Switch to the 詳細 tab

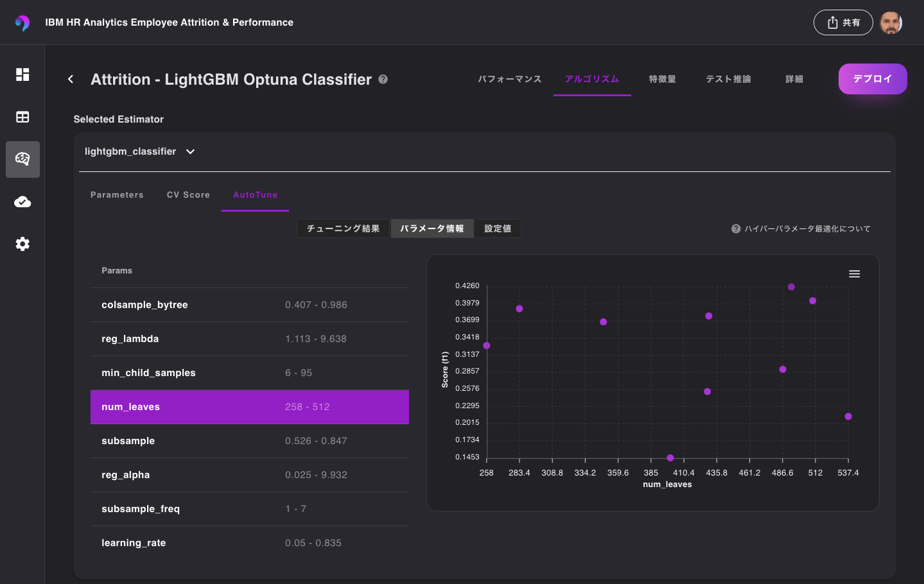794,79
